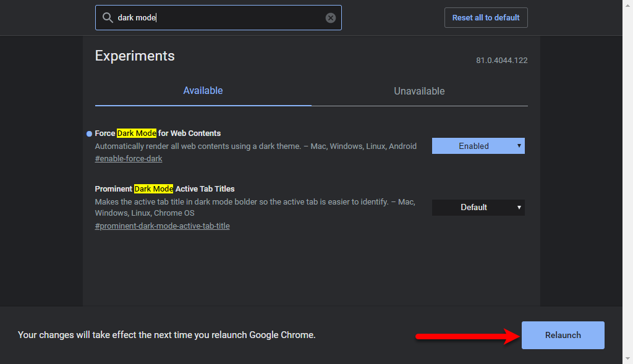This screenshot has height=364, width=633.
Task: Click the Force Dark Mode for Web Contents title
Action: point(158,133)
